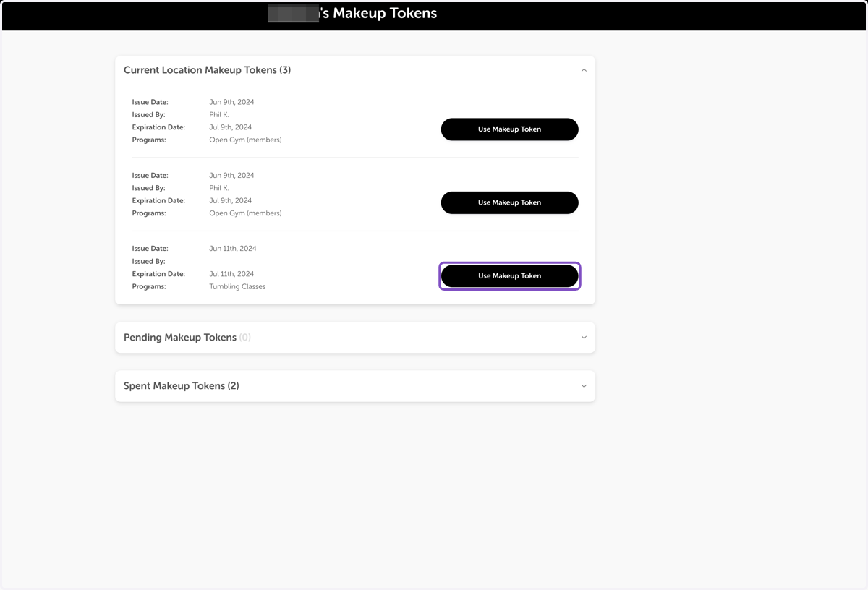Click the Tumbling Classes program text

coord(237,287)
